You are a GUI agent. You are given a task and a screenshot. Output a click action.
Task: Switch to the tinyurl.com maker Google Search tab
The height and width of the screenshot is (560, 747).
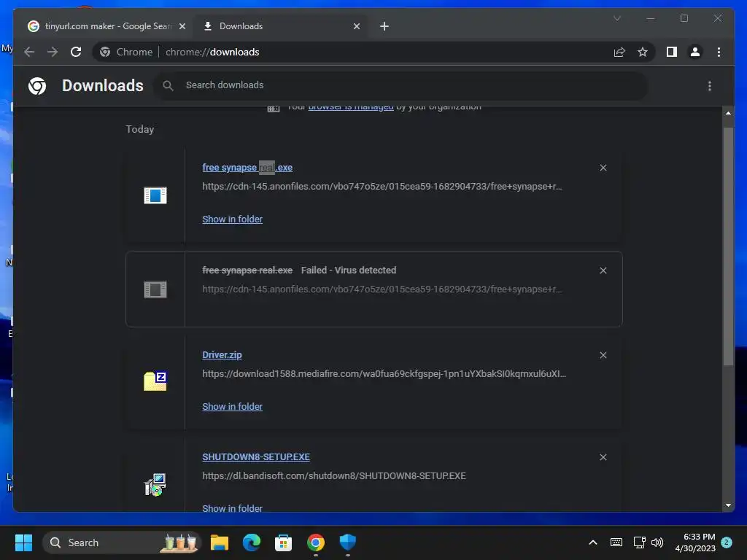[x=107, y=26]
